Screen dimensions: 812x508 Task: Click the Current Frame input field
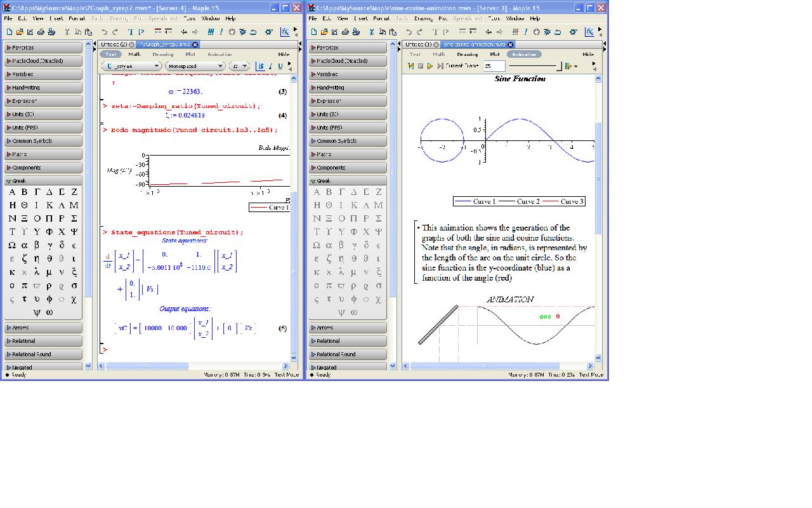click(494, 66)
